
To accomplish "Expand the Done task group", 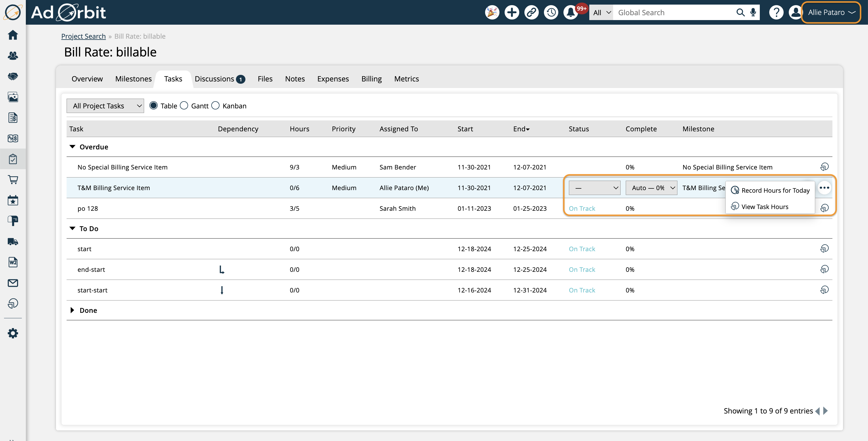I will 72,310.
